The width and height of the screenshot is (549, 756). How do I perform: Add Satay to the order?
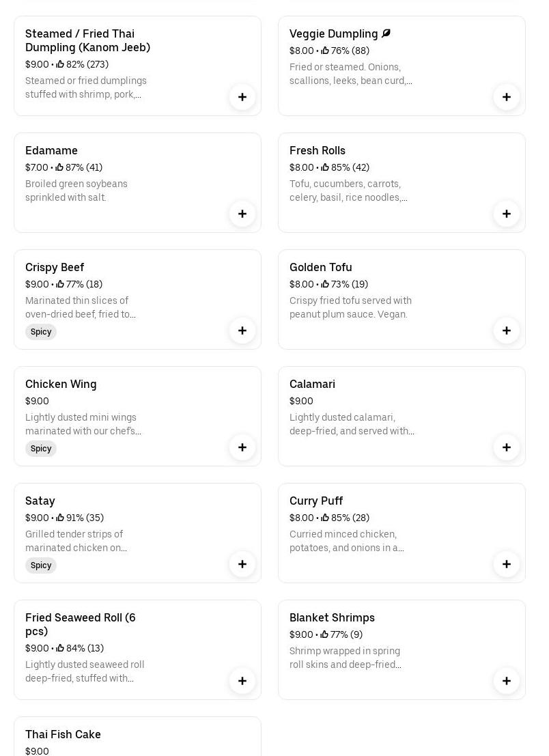point(242,564)
